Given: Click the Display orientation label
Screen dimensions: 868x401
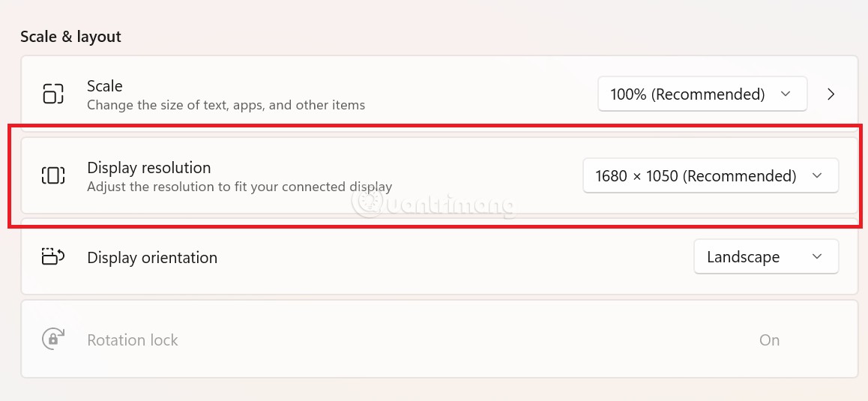Looking at the screenshot, I should click(152, 258).
